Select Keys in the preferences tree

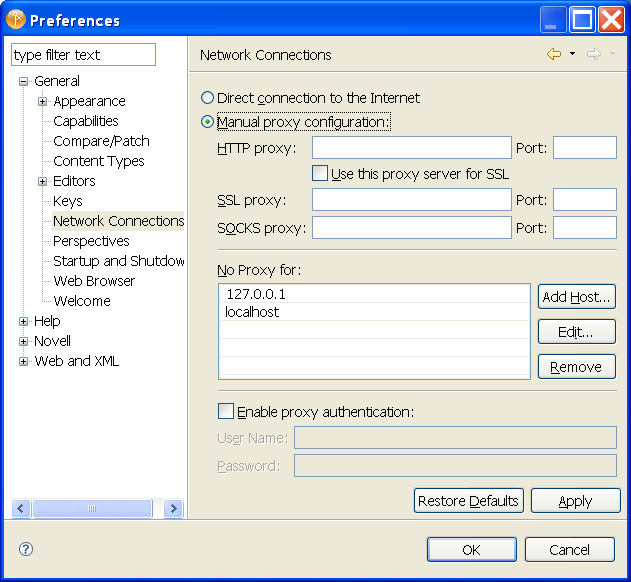point(68,201)
